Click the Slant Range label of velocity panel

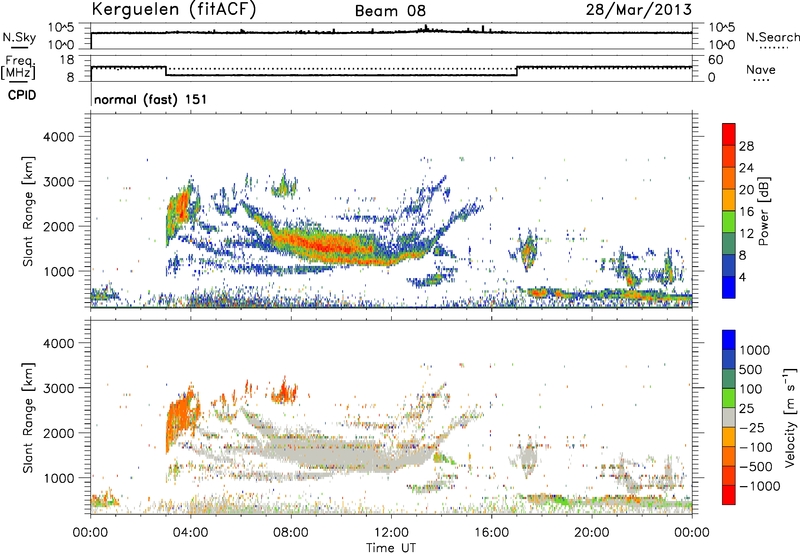tap(28, 417)
